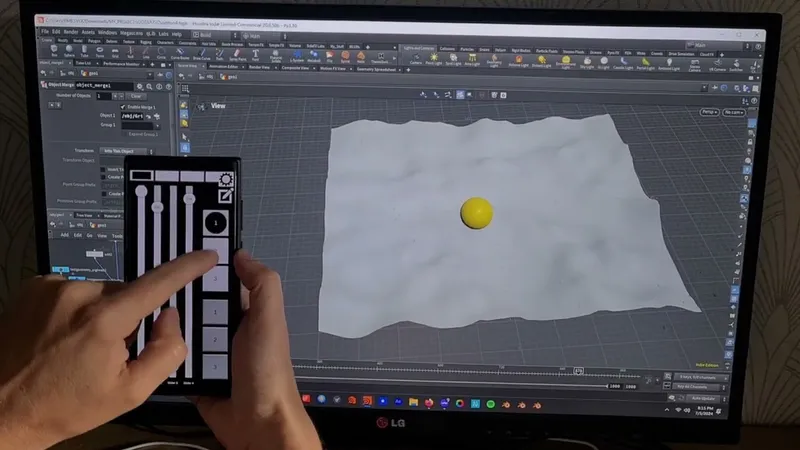Open the Build desktop dropdown
The width and height of the screenshot is (800, 450).
[215, 35]
